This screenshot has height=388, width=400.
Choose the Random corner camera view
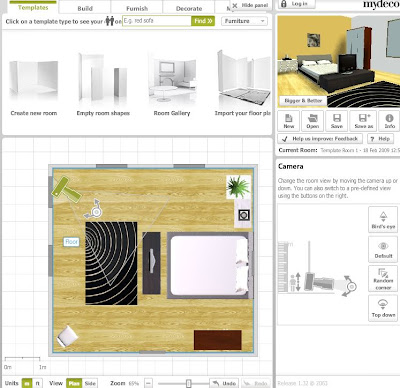click(383, 279)
